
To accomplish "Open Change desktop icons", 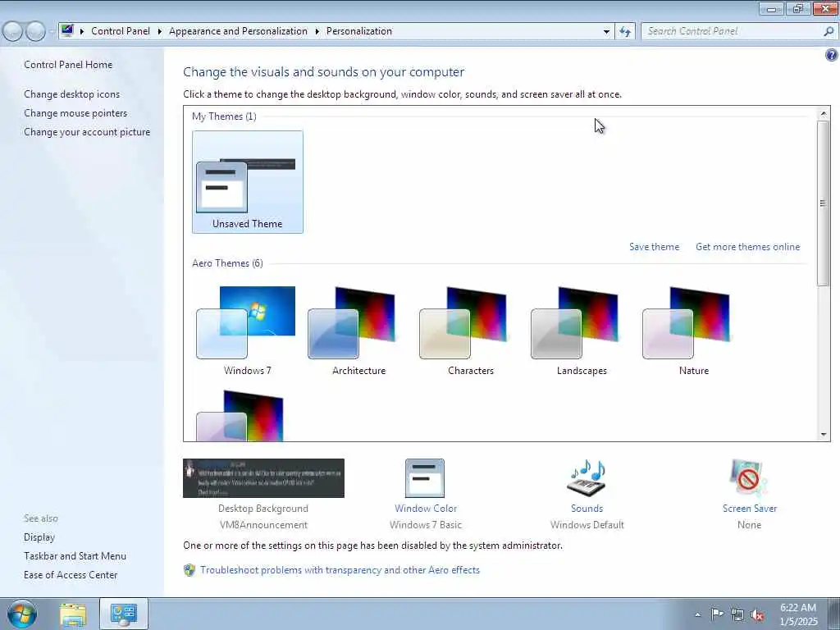I will point(72,94).
